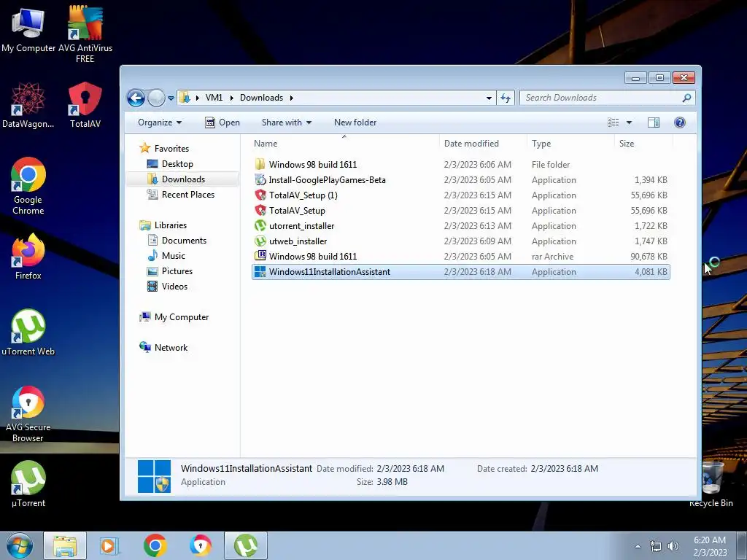Image resolution: width=747 pixels, height=560 pixels.
Task: Click the Recycle Bin desktop icon
Action: pyautogui.click(x=711, y=485)
